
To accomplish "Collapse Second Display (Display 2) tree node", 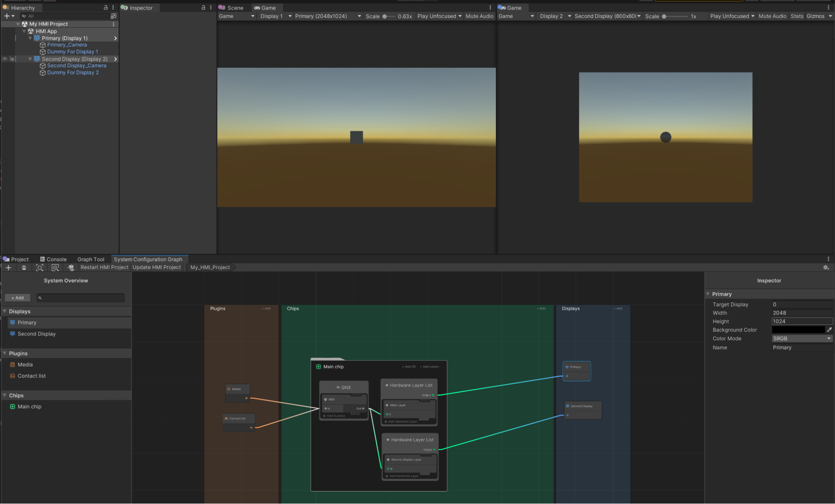I will click(x=30, y=59).
